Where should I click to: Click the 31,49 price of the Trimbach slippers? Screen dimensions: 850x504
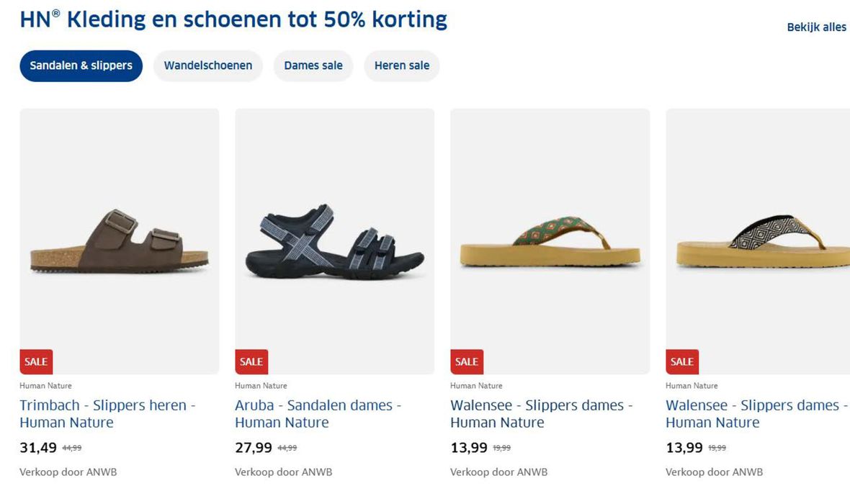[x=38, y=448]
